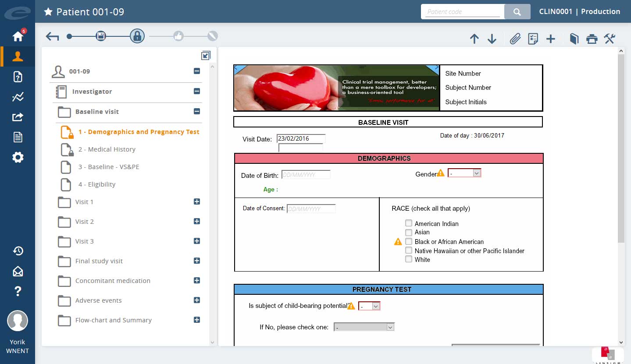
Task: Expand the Flow-chart and Summary folder
Action: tap(197, 320)
